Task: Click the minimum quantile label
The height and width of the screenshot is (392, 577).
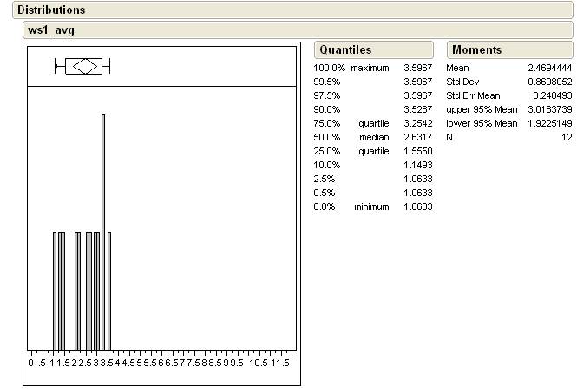Action: (x=370, y=206)
